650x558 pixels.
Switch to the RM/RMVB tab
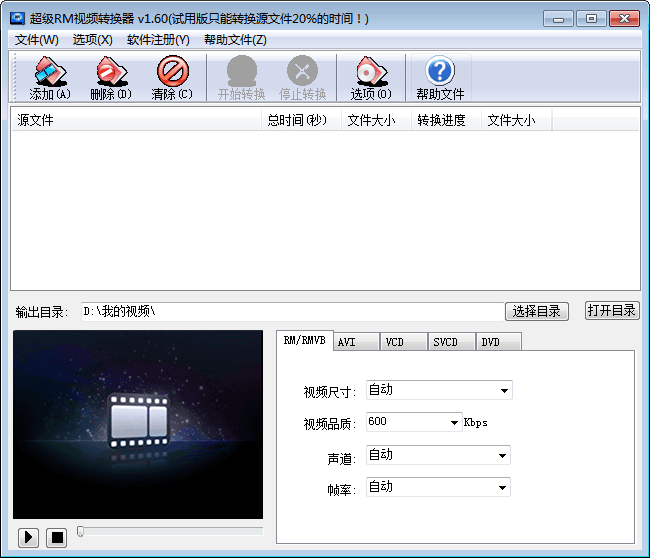pyautogui.click(x=304, y=341)
